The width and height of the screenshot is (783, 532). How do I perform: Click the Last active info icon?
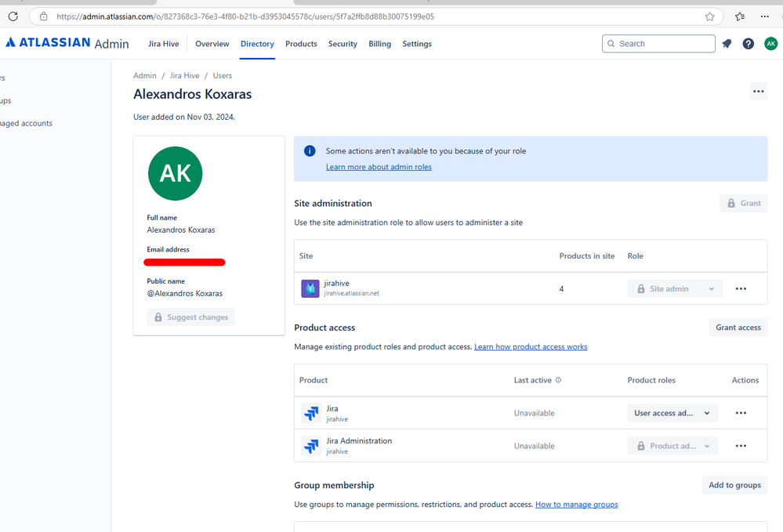[558, 380]
